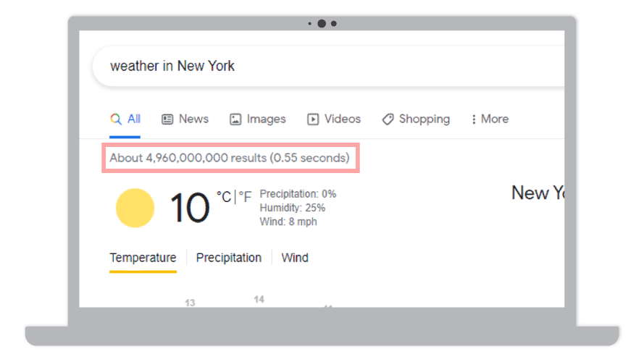The height and width of the screenshot is (362, 644).
Task: Expand the More search options menu
Action: coord(490,119)
